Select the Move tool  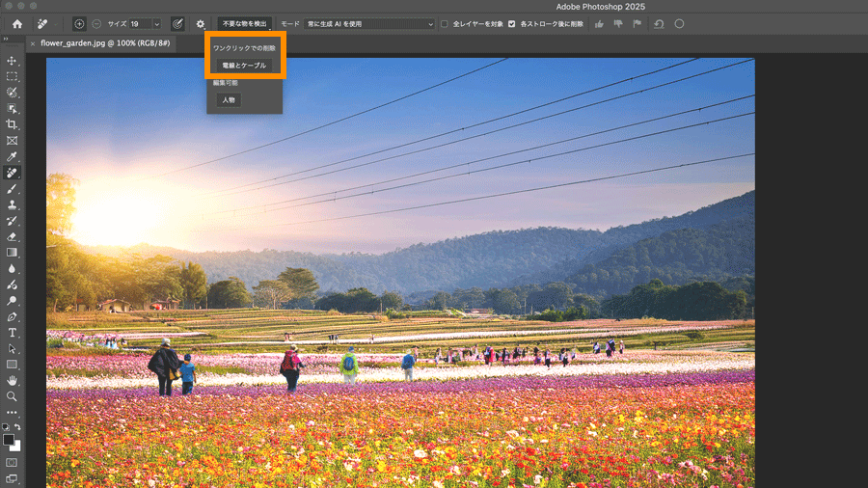point(12,61)
